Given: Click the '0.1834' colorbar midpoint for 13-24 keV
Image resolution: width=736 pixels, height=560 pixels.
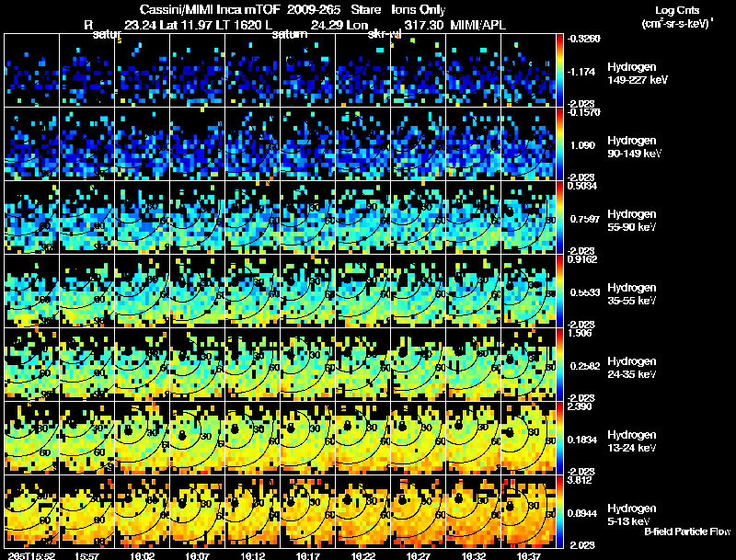Looking at the screenshot, I should pyautogui.click(x=582, y=440).
